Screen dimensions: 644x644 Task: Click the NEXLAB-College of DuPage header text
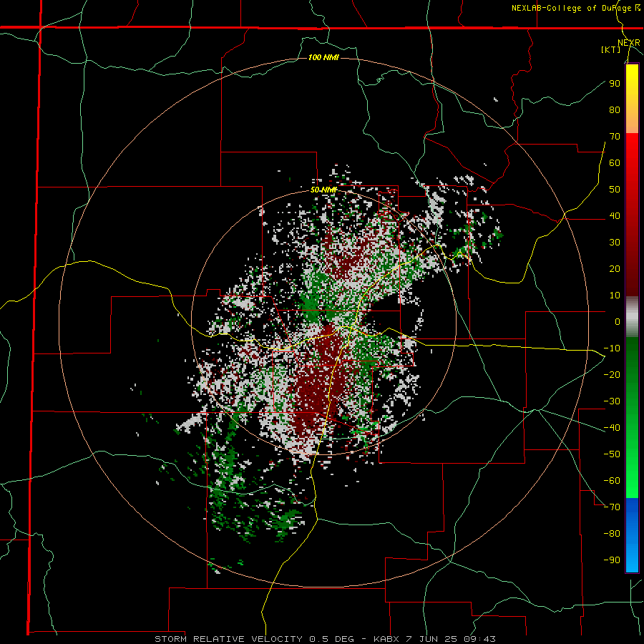pos(575,8)
